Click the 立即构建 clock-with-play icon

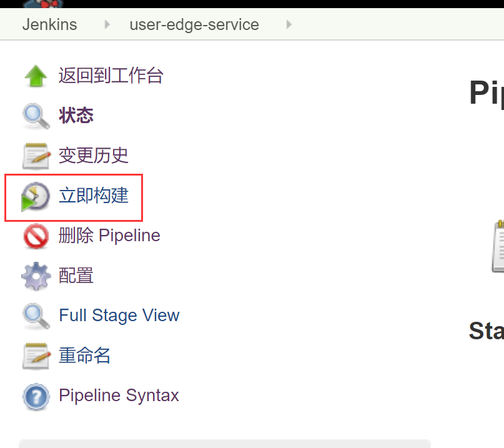tap(36, 196)
